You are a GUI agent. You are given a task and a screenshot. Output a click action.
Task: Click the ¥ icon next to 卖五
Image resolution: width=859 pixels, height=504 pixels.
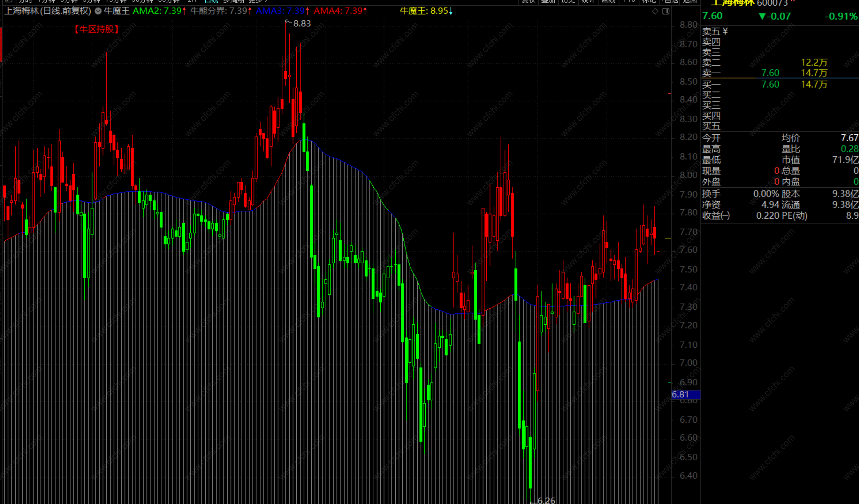click(725, 31)
